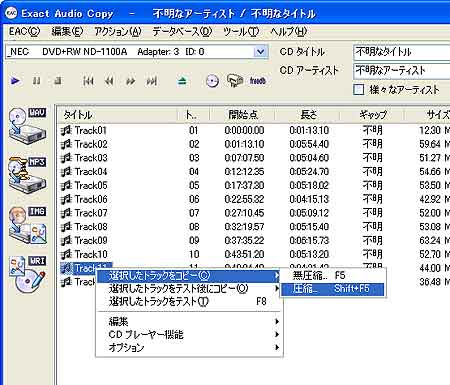Expand the 編集 context submenu
The height and width of the screenshot is (385, 450).
point(188,321)
